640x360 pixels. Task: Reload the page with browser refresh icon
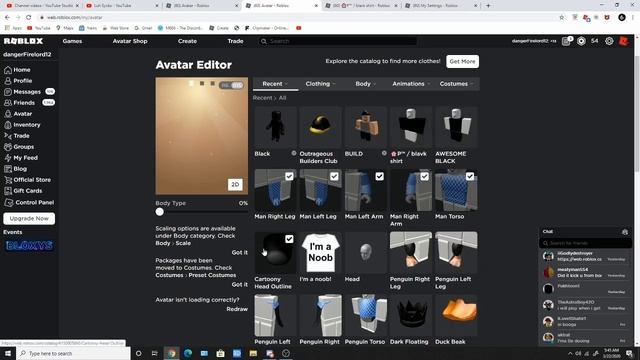[x=29, y=18]
